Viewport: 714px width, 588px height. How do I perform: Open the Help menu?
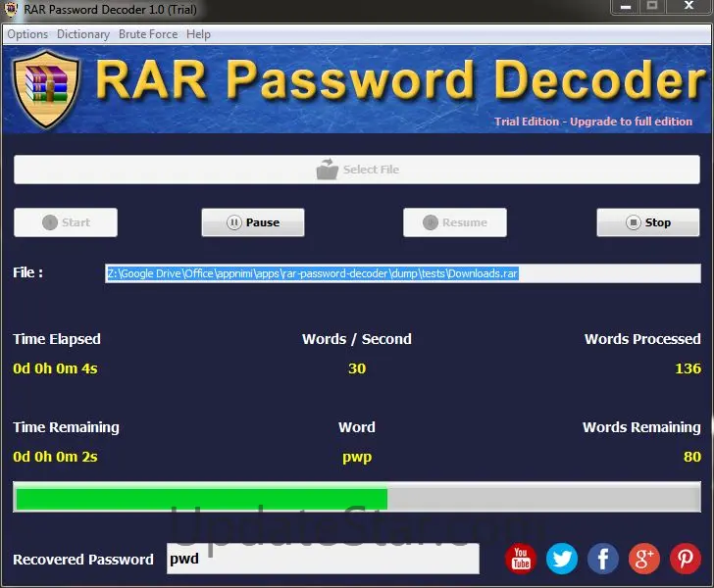pos(198,34)
